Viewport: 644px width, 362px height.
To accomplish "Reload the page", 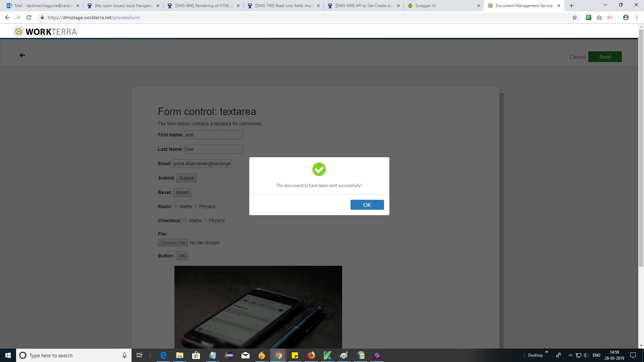I will [29, 17].
